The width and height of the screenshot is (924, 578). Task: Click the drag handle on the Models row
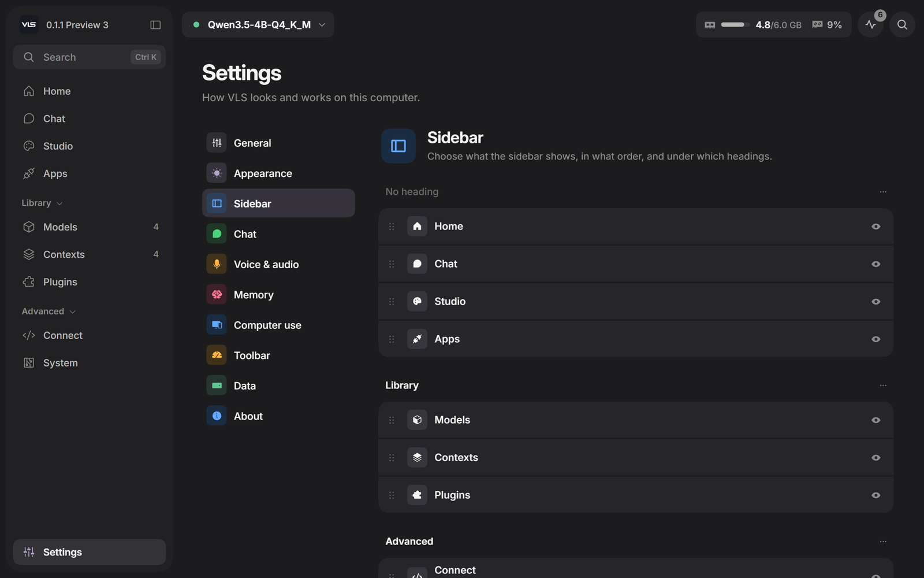click(392, 420)
